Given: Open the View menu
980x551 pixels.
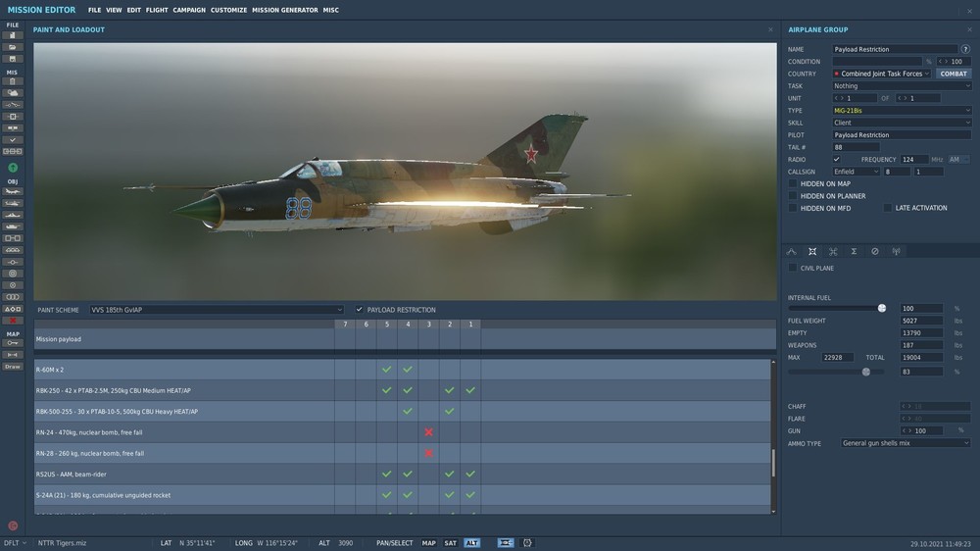Looking at the screenshot, I should [x=114, y=10].
